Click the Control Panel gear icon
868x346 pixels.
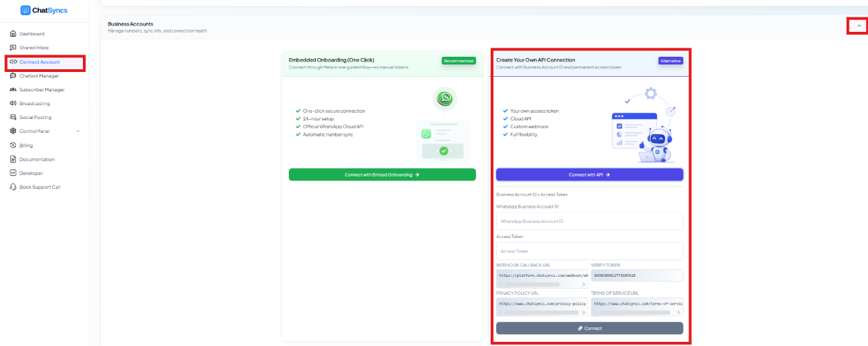coord(13,131)
